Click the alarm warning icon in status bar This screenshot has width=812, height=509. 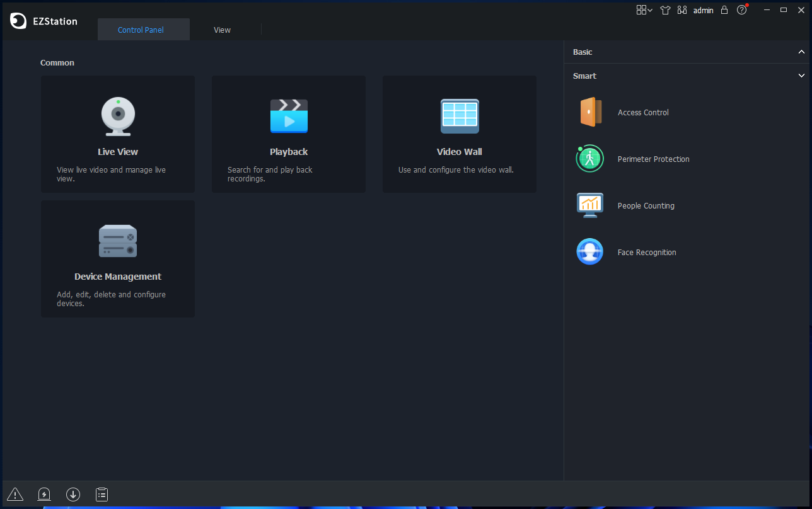[x=14, y=495]
